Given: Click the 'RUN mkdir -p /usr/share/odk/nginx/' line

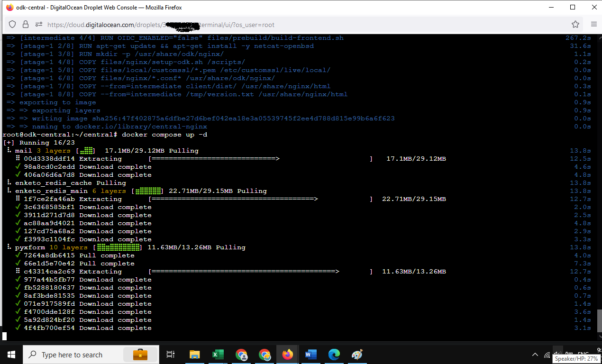Looking at the screenshot, I should point(115,54).
